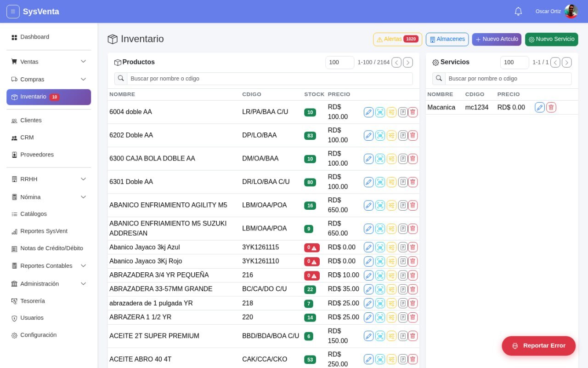Click the Nuevo Artculo button
The width and height of the screenshot is (588, 368).
coord(497,39)
